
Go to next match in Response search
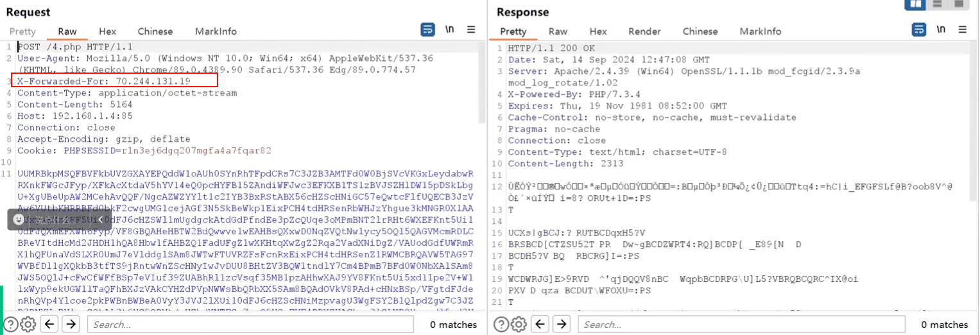click(x=562, y=324)
